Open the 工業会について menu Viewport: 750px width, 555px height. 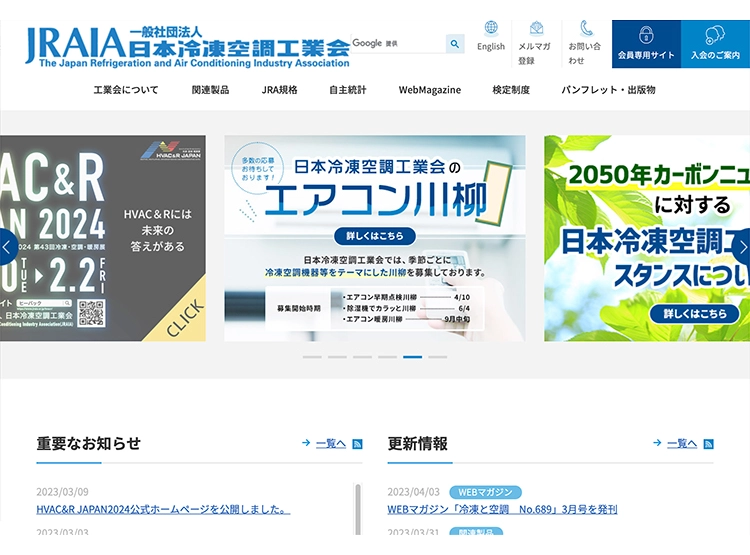click(126, 90)
